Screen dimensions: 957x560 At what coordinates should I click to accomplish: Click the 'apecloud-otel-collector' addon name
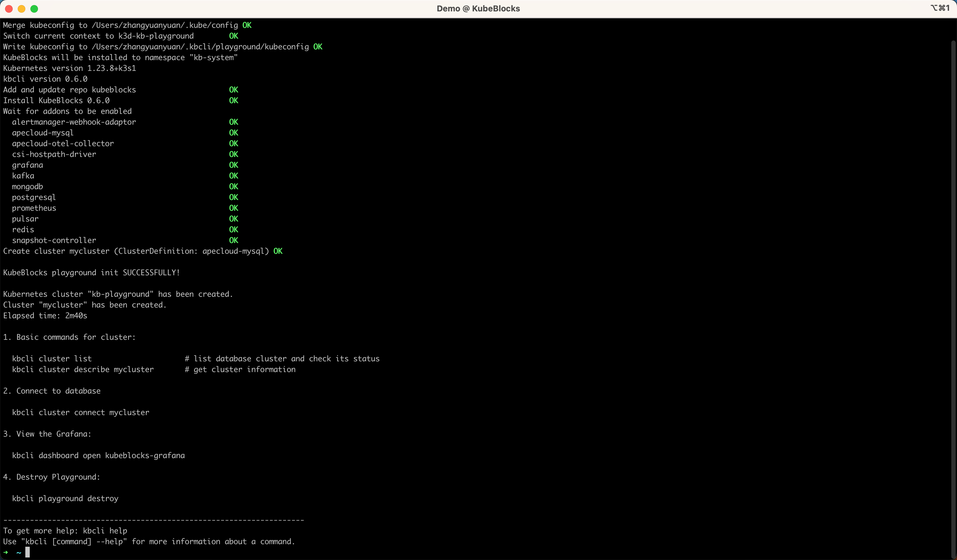click(x=63, y=144)
